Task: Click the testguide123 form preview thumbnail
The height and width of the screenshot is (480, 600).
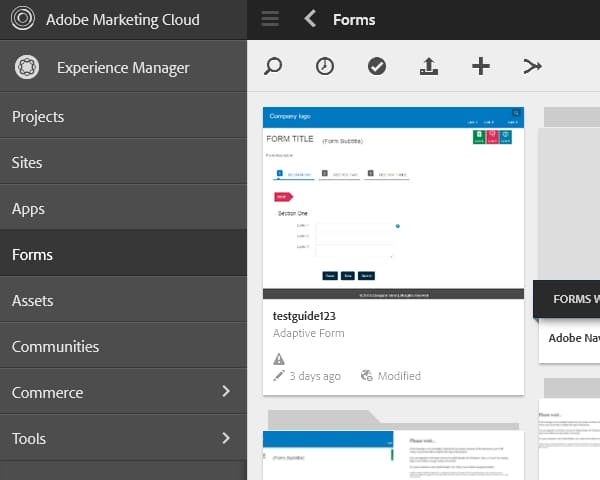Action: (393, 198)
